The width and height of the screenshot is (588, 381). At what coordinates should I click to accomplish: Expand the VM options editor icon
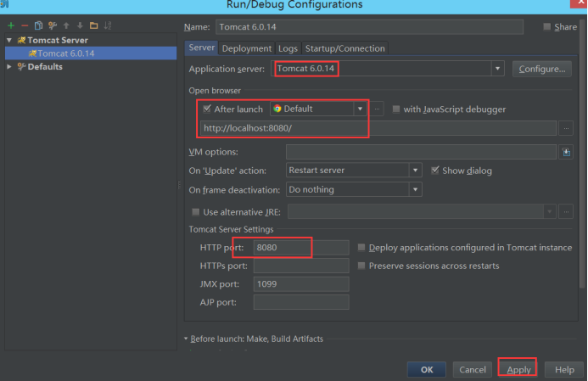[566, 152]
